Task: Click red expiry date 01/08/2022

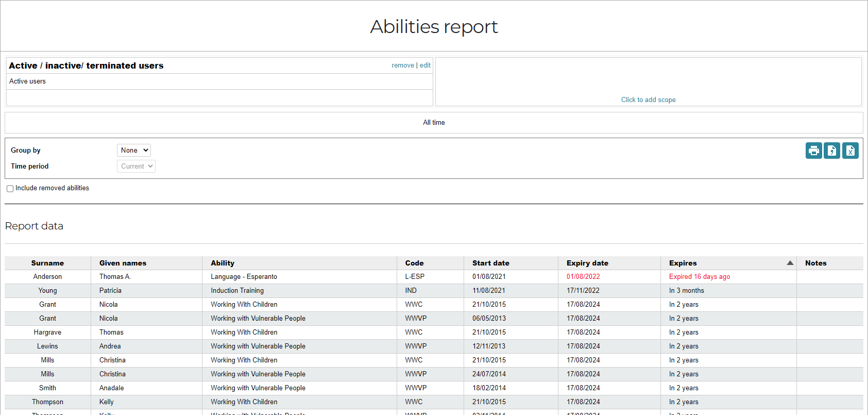Action: (583, 277)
